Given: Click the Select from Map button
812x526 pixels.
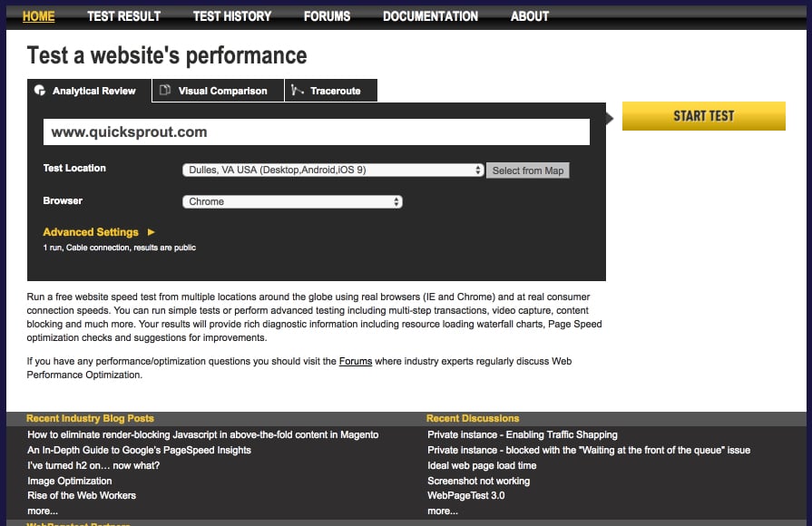Looking at the screenshot, I should (528, 170).
